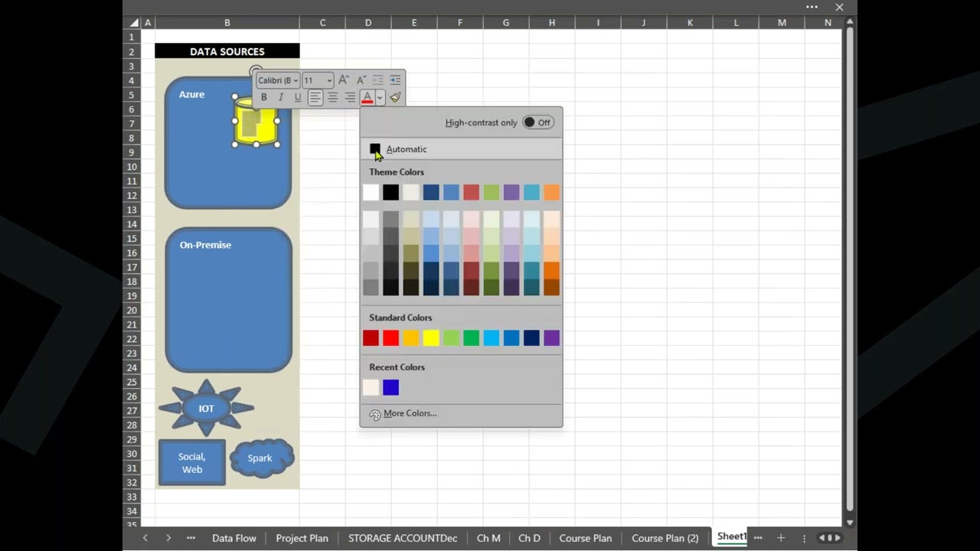This screenshot has height=551, width=980.
Task: Select the Azure rounded rectangle shape
Action: (227, 142)
